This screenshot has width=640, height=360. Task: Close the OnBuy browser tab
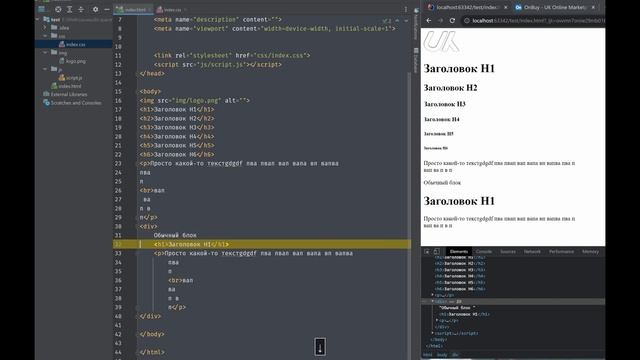[593, 7]
